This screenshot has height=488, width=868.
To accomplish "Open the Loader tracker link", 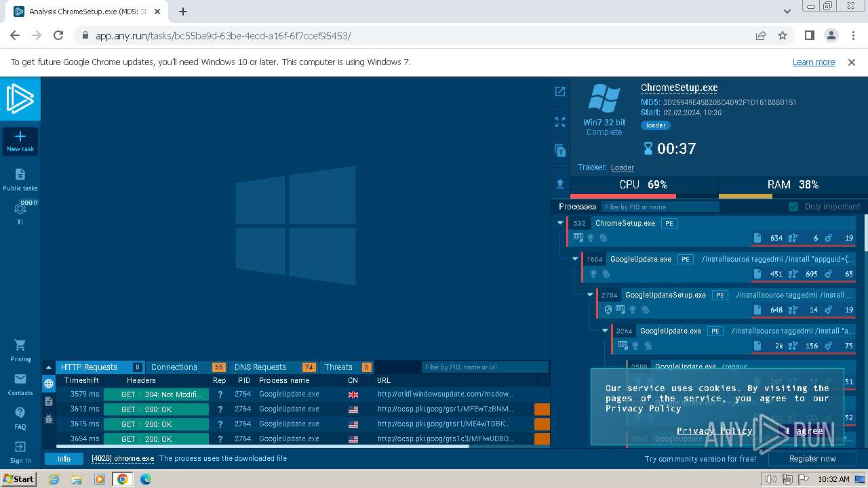I will [623, 167].
